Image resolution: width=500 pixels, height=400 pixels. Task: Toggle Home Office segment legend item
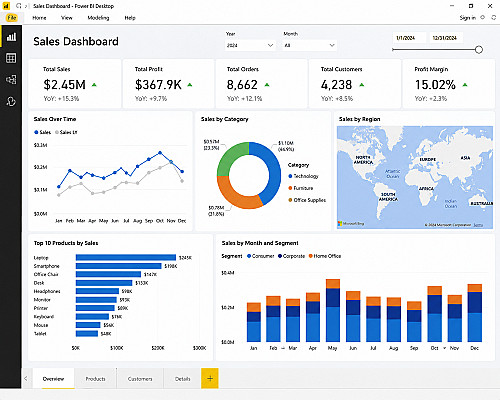click(x=325, y=256)
